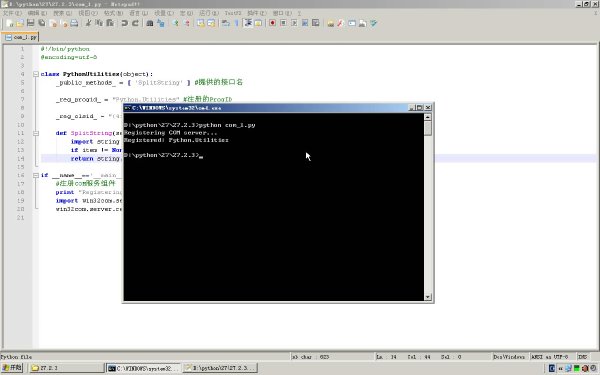Zoom in using the toolbar Zoom In icon
Screen dimensions: 600x375
(175, 23)
